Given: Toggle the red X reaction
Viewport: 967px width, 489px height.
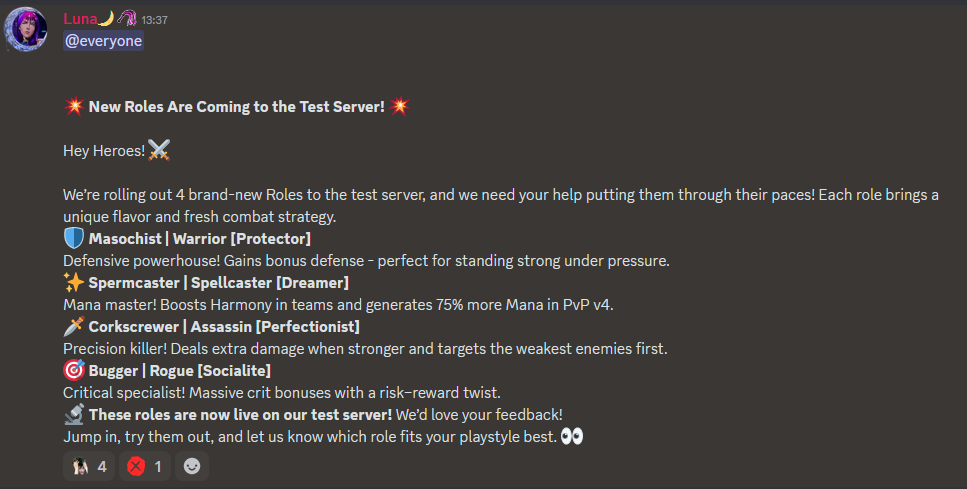Looking at the screenshot, I should coord(145,466).
